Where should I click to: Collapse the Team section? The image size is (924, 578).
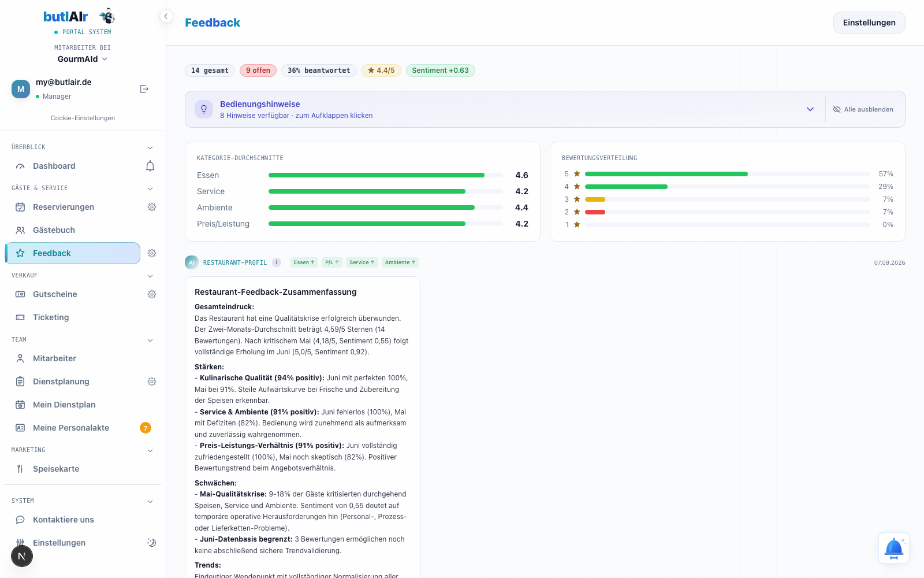(x=150, y=340)
